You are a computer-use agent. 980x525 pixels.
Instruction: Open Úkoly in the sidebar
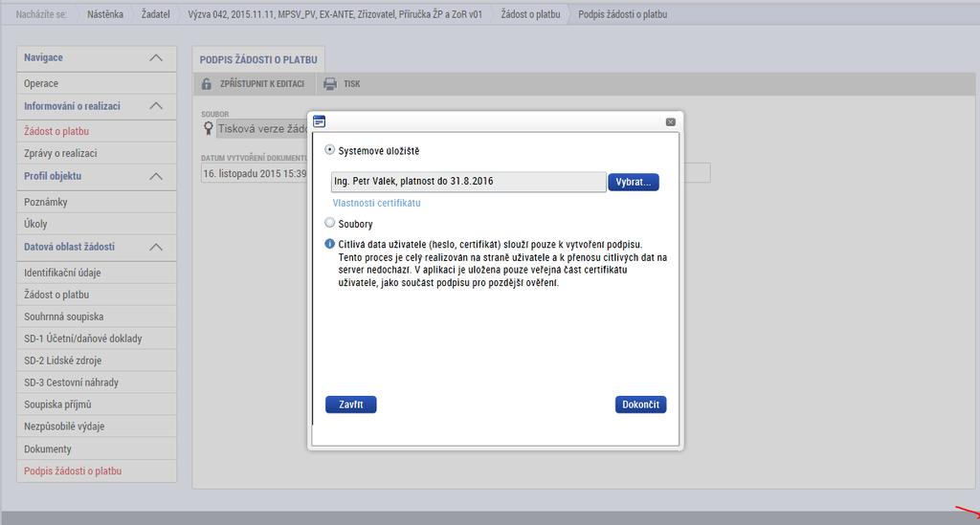tap(97, 224)
